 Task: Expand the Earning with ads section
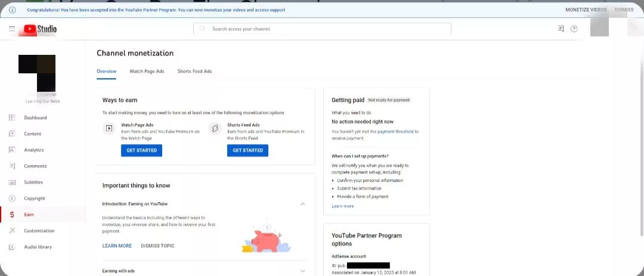coord(303,271)
